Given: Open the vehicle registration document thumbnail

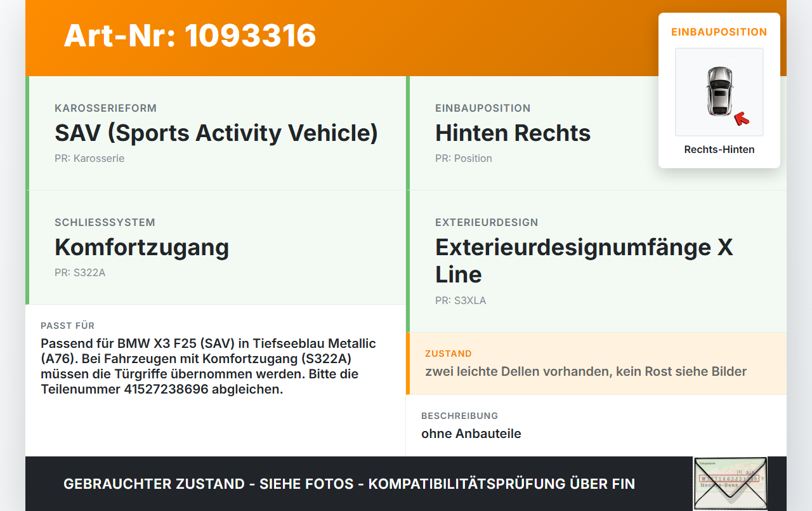Looking at the screenshot, I should [x=730, y=483].
